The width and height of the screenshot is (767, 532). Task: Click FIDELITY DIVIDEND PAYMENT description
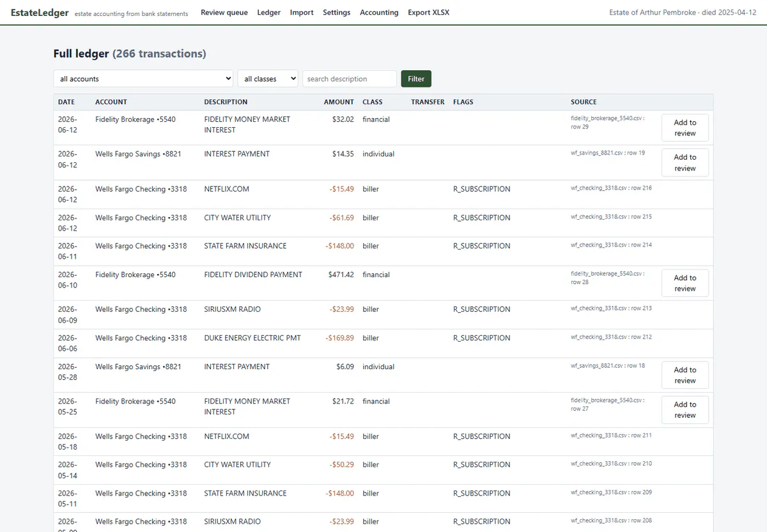click(253, 275)
